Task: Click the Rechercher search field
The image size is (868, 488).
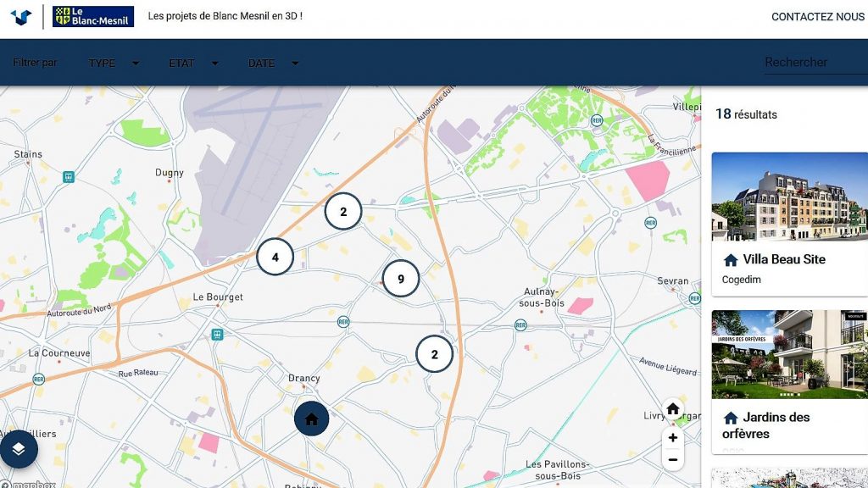Action: click(x=816, y=63)
